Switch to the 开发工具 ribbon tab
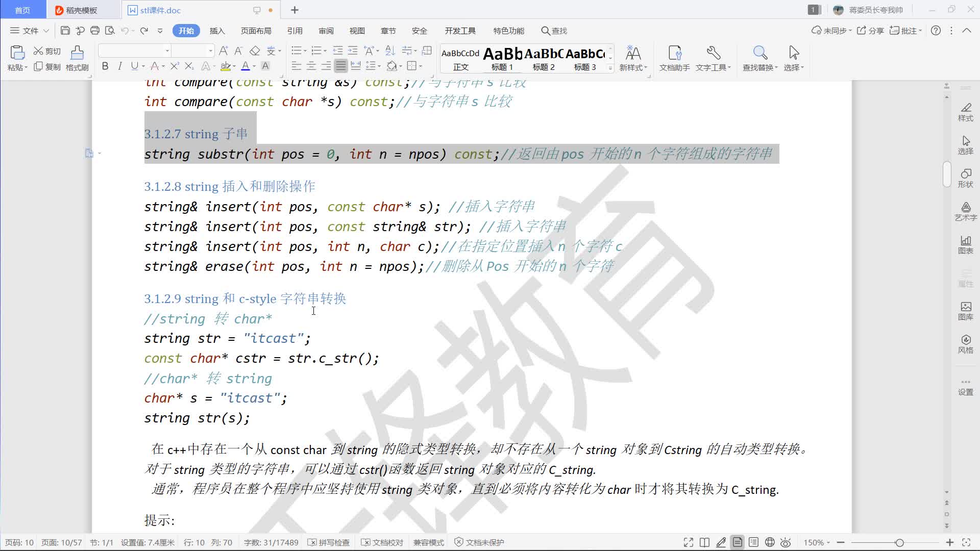This screenshot has width=980, height=551. pos(460,31)
